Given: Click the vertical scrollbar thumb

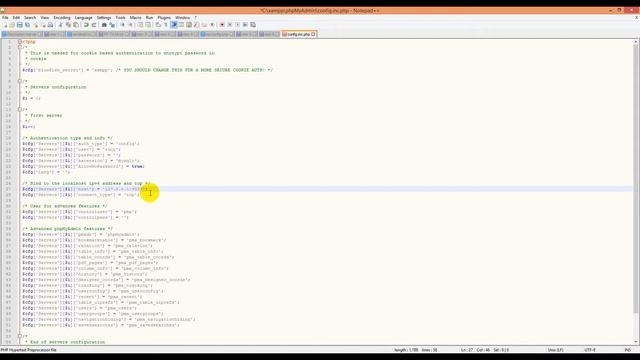Looking at the screenshot, I should tap(636, 179).
